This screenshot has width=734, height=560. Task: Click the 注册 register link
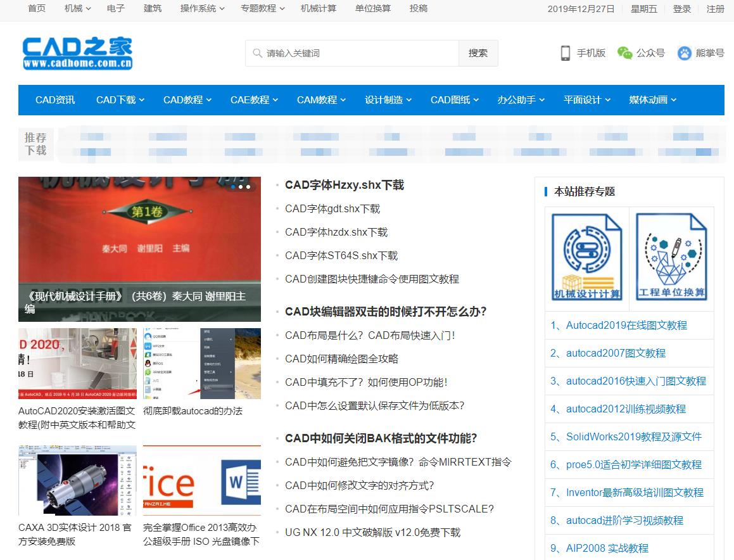coord(715,10)
